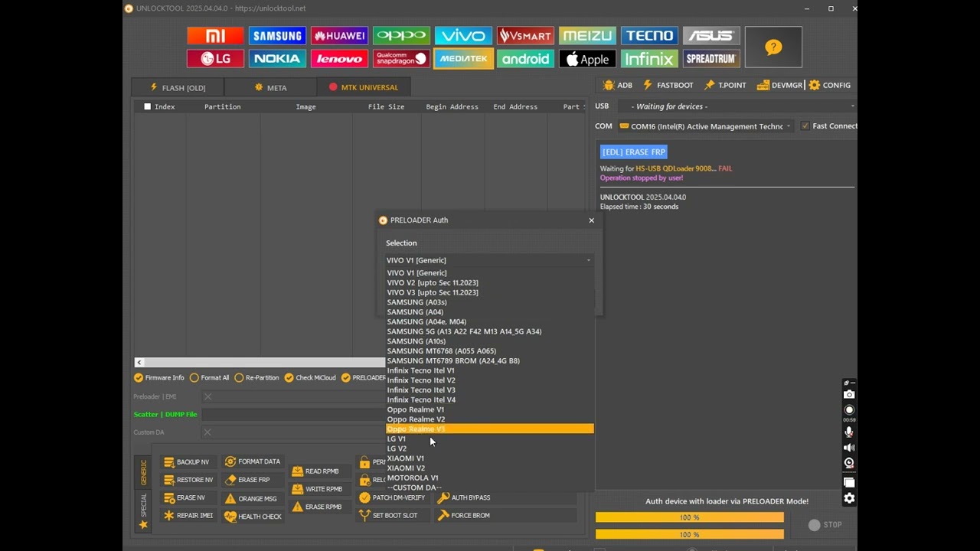Select the Qualcomm Snapdragon icon

pos(401,59)
